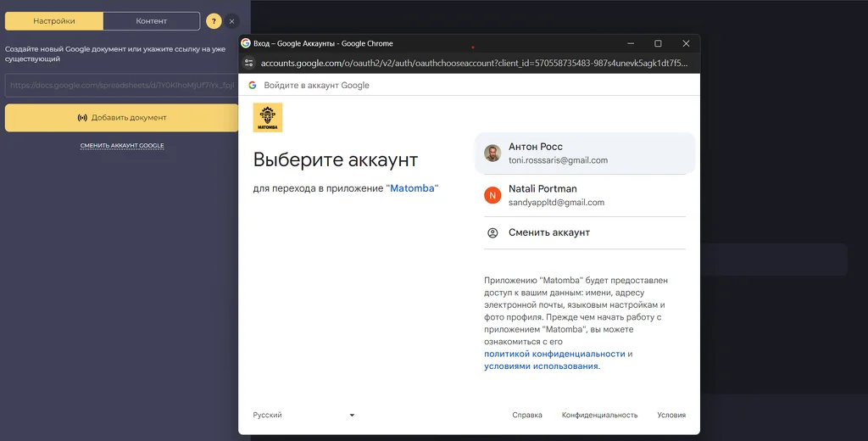Select the Natali Portman account
Image resolution: width=868 pixels, height=441 pixels.
point(585,195)
